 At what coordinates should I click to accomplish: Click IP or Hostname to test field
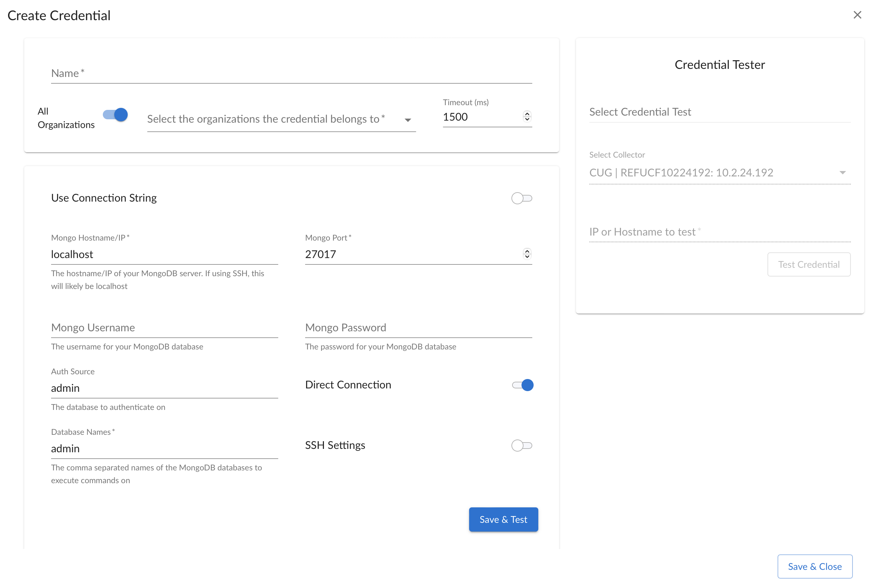(x=719, y=232)
